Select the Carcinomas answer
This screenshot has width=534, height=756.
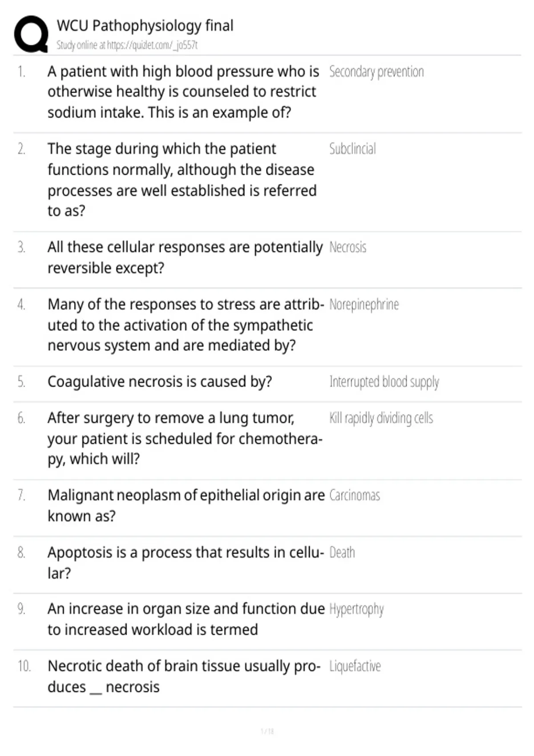pyautogui.click(x=355, y=495)
